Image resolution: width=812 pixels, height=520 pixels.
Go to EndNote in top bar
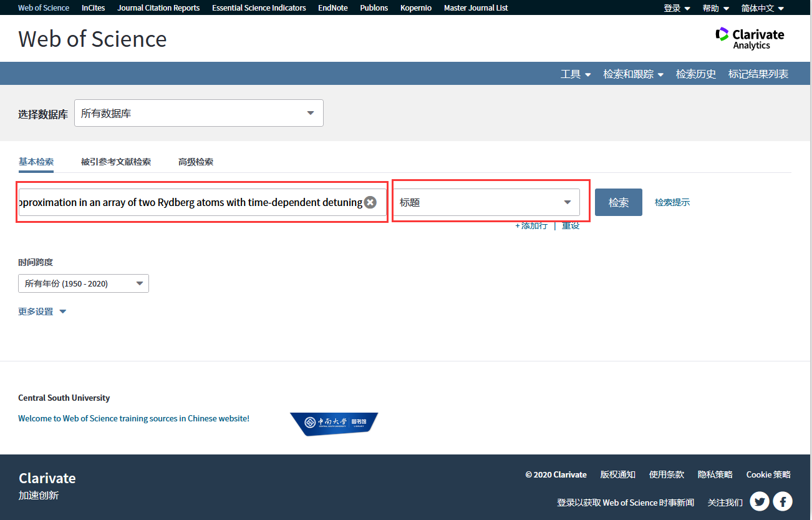coord(333,8)
